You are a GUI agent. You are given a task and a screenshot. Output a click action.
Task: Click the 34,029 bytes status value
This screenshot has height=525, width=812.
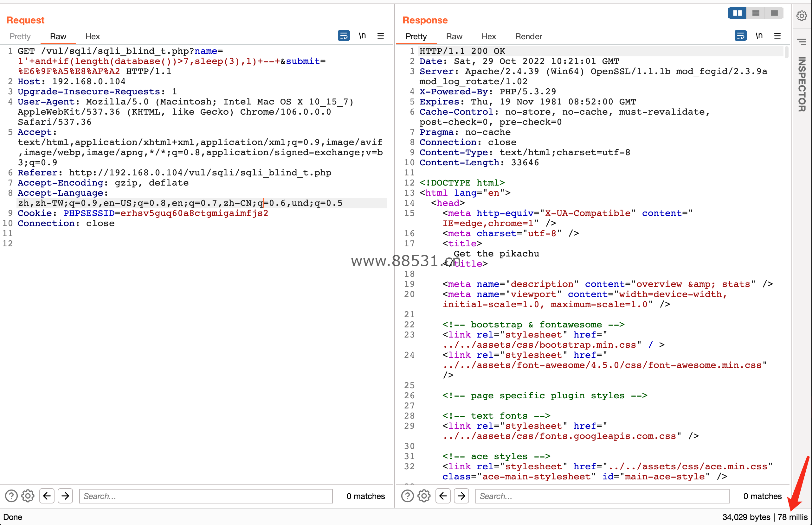(746, 517)
